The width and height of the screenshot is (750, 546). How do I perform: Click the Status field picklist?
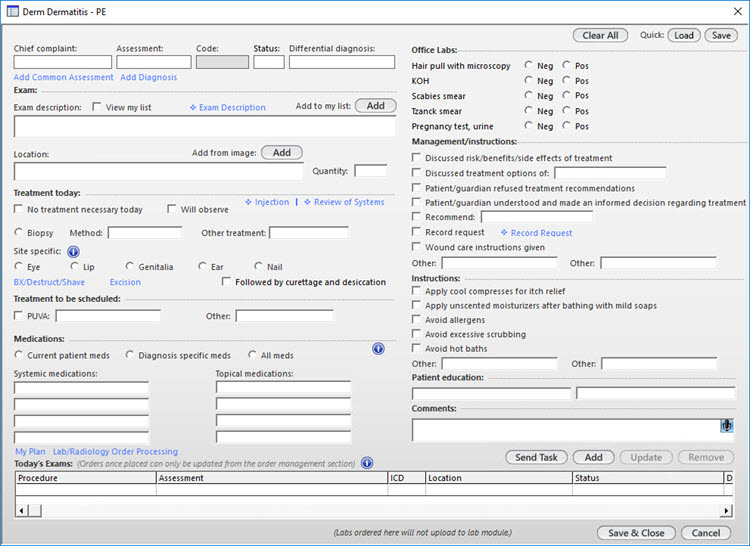(x=269, y=62)
